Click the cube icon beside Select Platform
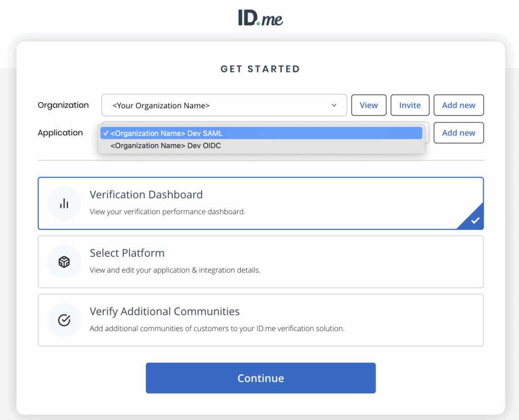 click(64, 262)
